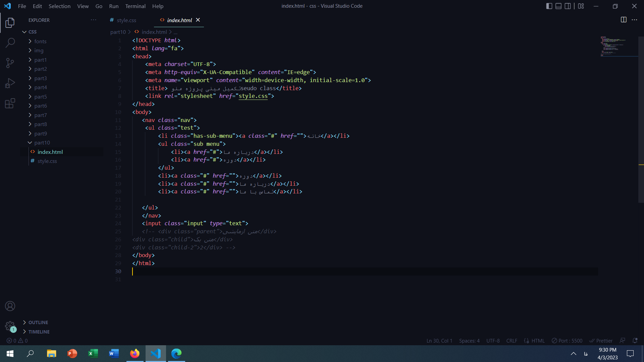Change file encoding UTF-8
The height and width of the screenshot is (362, 644).
(493, 341)
